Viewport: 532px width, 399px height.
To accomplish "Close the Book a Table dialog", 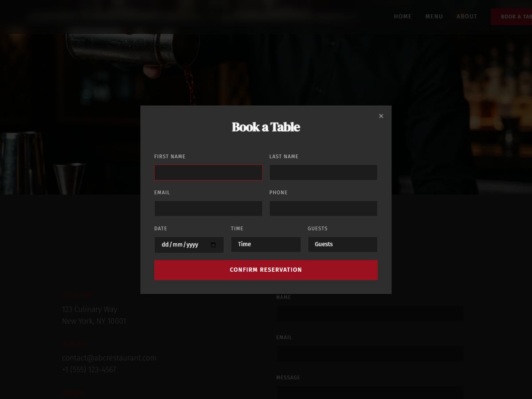I will pyautogui.click(x=381, y=116).
